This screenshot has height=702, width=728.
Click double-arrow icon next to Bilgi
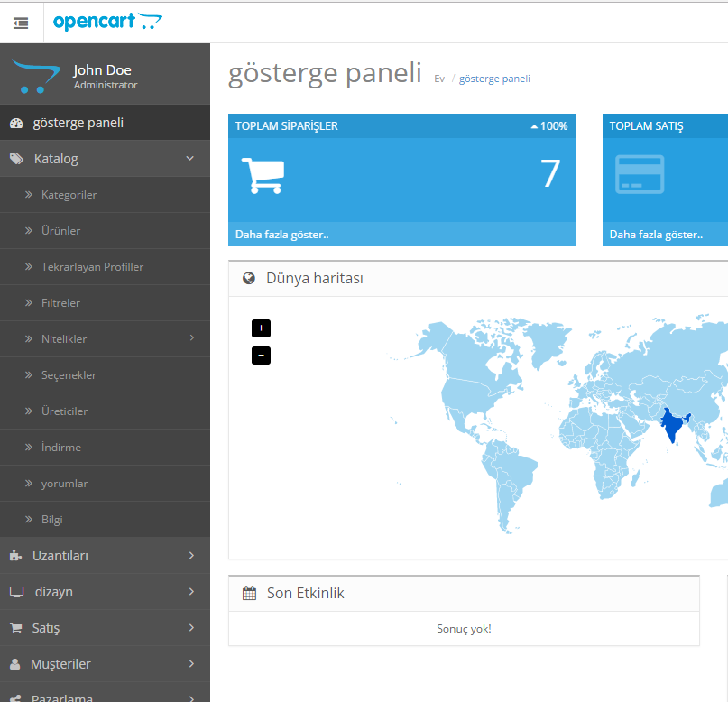tap(29, 519)
